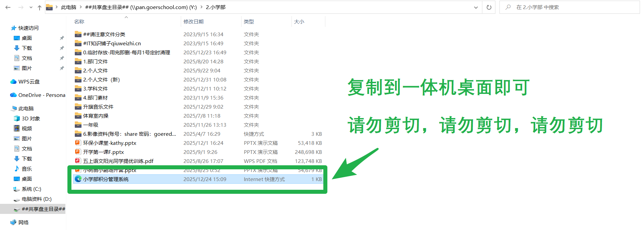
Task: Select the 环保小课堂-kathy.pptx file icon
Action: coord(78,143)
